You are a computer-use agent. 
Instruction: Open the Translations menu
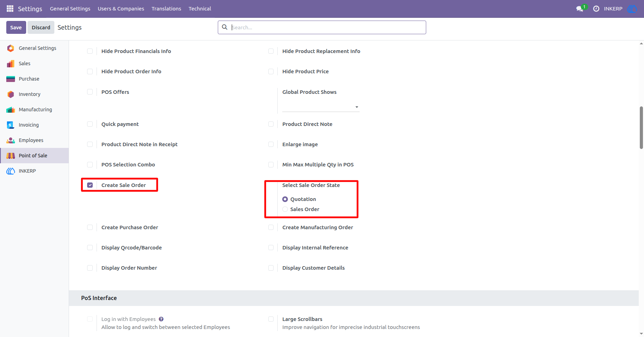pos(166,9)
